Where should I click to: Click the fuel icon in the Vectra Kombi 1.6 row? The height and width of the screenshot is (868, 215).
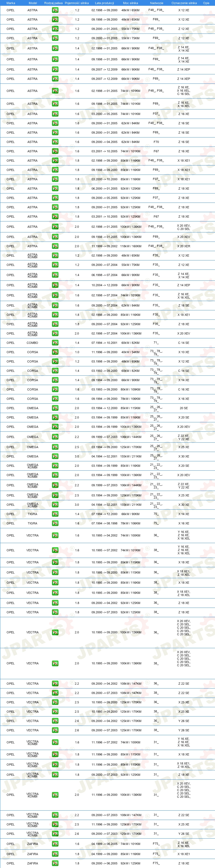(55, 742)
